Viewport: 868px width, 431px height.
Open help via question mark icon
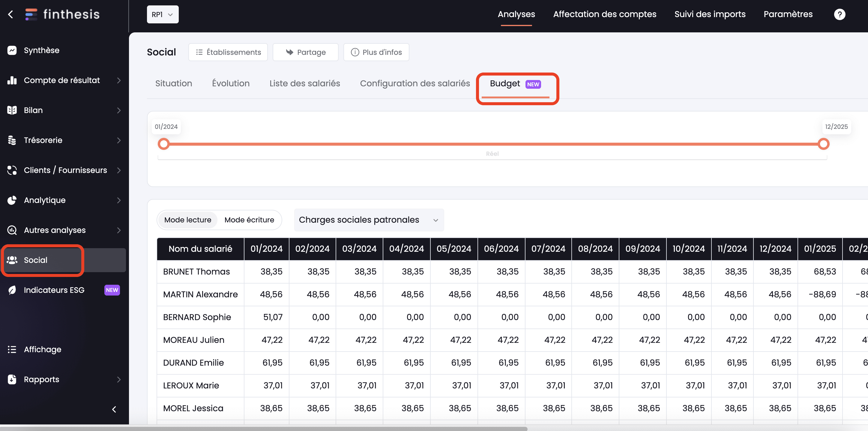(x=840, y=14)
